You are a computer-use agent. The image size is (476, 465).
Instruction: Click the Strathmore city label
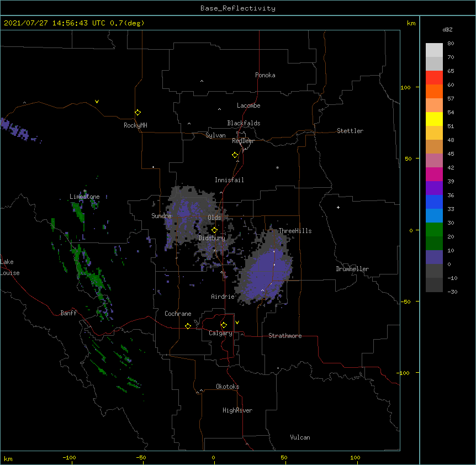pyautogui.click(x=285, y=336)
